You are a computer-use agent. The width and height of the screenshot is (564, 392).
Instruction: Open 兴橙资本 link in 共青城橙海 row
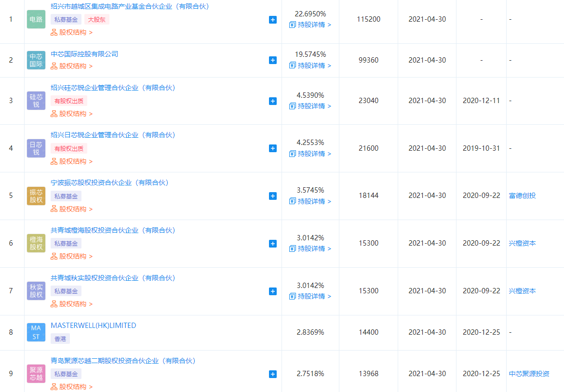(x=522, y=243)
